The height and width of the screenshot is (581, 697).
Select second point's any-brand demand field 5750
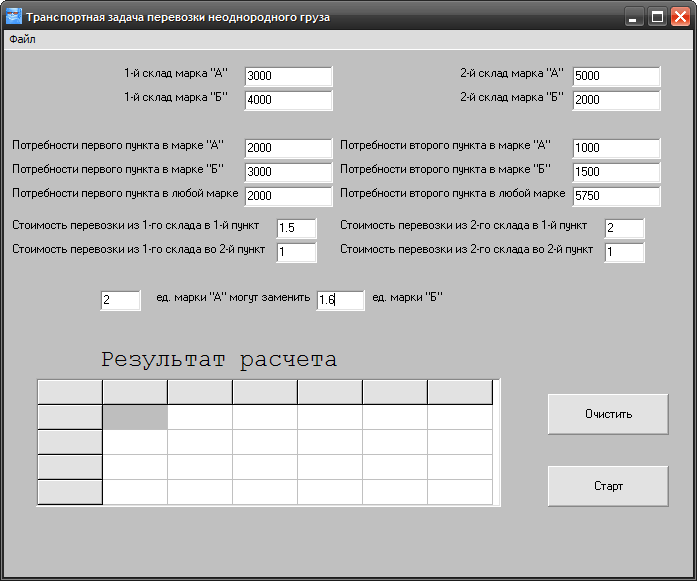pyautogui.click(x=616, y=196)
